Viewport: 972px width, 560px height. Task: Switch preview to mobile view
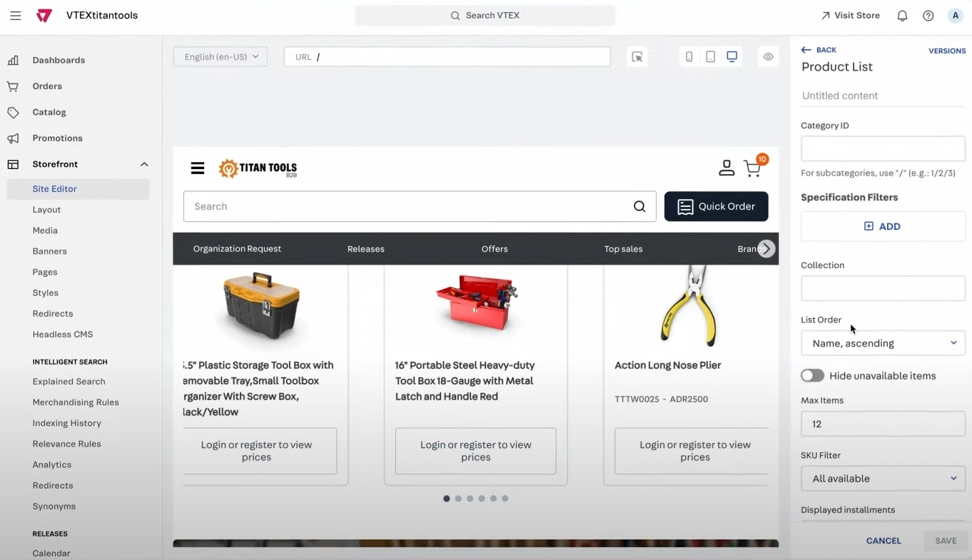coord(689,56)
